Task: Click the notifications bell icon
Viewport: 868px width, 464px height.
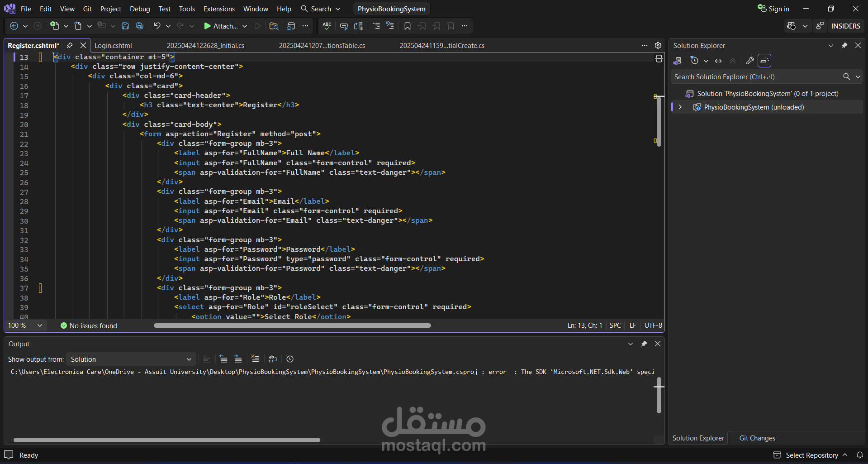Action: [859, 455]
